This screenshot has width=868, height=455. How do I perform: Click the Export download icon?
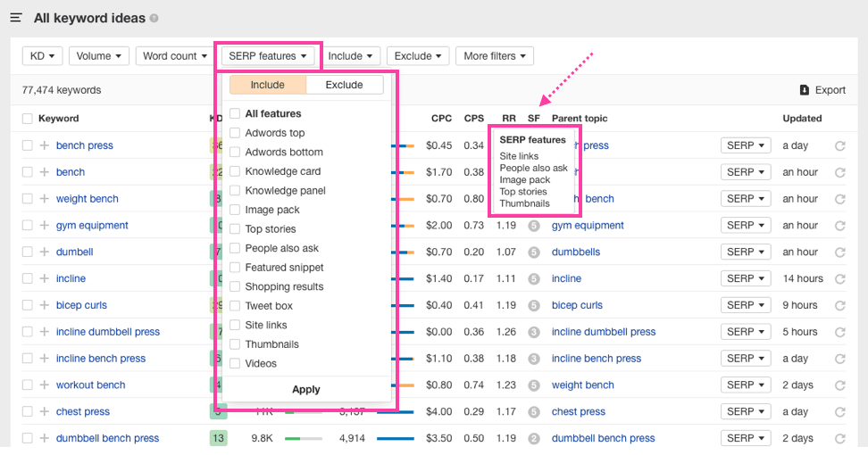805,89
